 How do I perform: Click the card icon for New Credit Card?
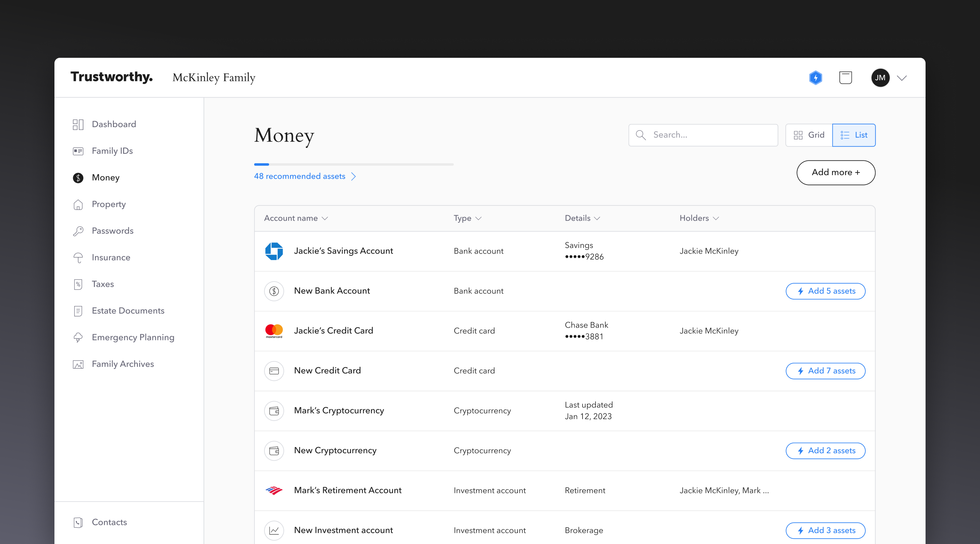point(274,371)
